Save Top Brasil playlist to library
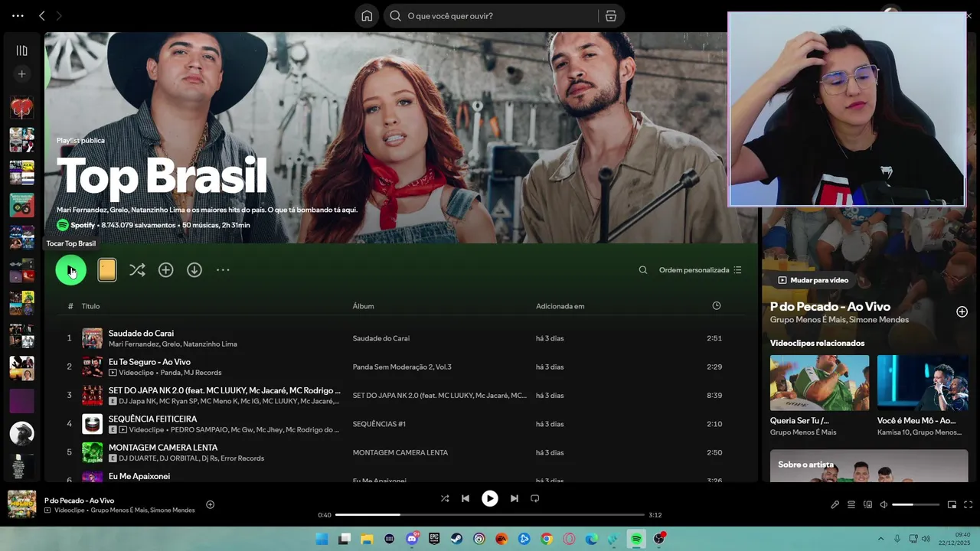 166,270
